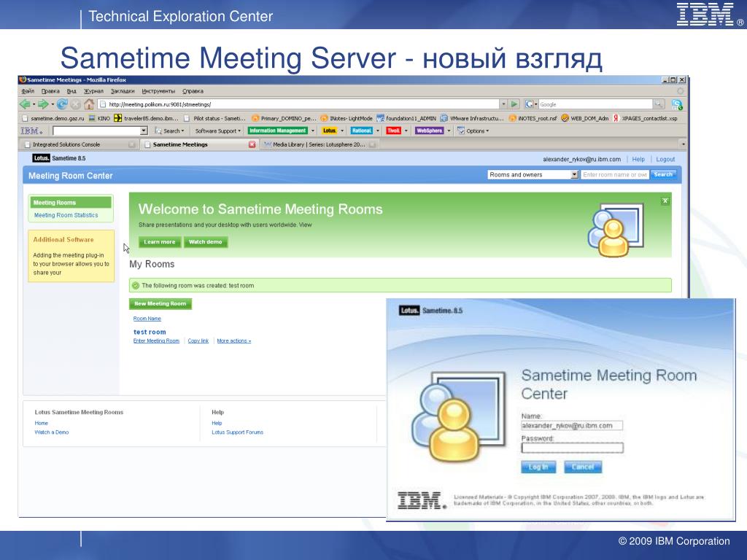
Task: Open the Вид menu
Action: (71, 91)
